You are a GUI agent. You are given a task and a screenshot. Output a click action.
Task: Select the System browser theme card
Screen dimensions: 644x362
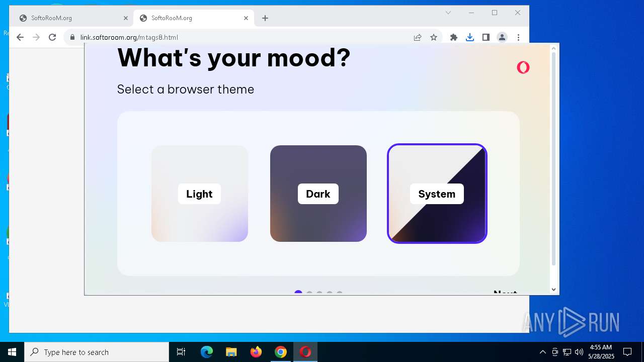pos(437,194)
